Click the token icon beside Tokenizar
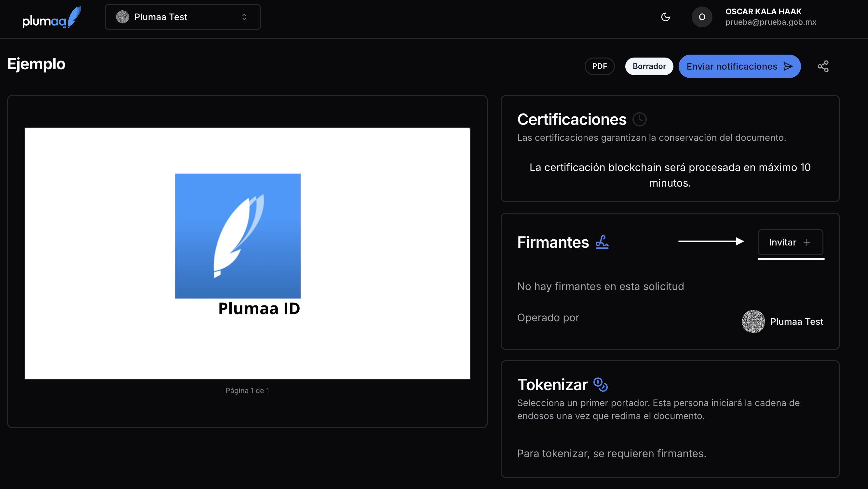The height and width of the screenshot is (489, 868). pyautogui.click(x=600, y=384)
